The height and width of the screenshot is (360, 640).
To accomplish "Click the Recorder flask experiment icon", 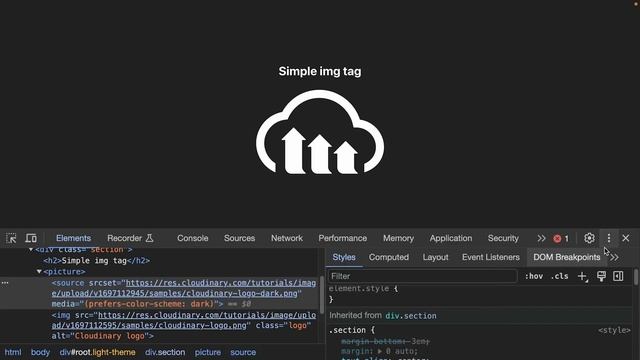I will coord(149,238).
